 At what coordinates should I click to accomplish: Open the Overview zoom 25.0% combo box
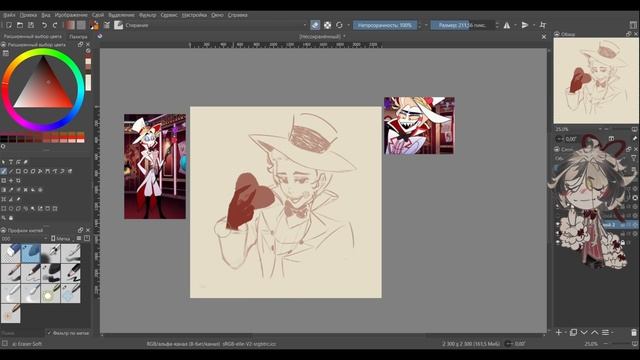[578, 129]
